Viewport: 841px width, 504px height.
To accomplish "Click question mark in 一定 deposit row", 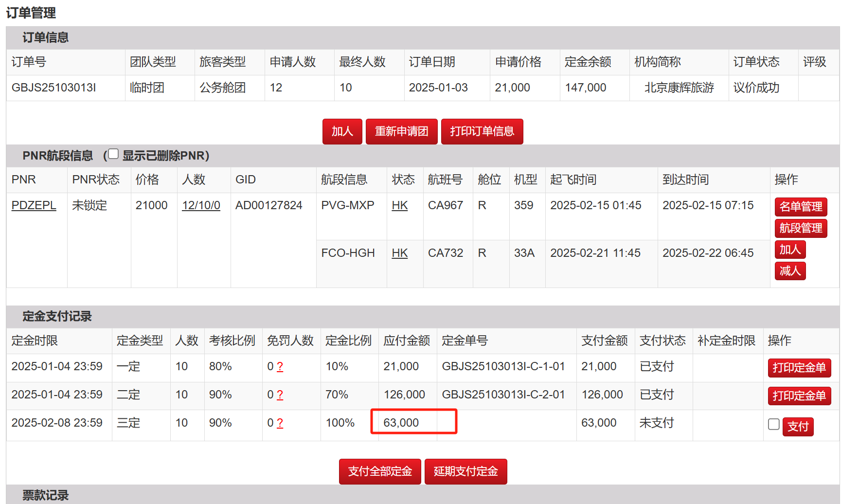I will point(280,367).
